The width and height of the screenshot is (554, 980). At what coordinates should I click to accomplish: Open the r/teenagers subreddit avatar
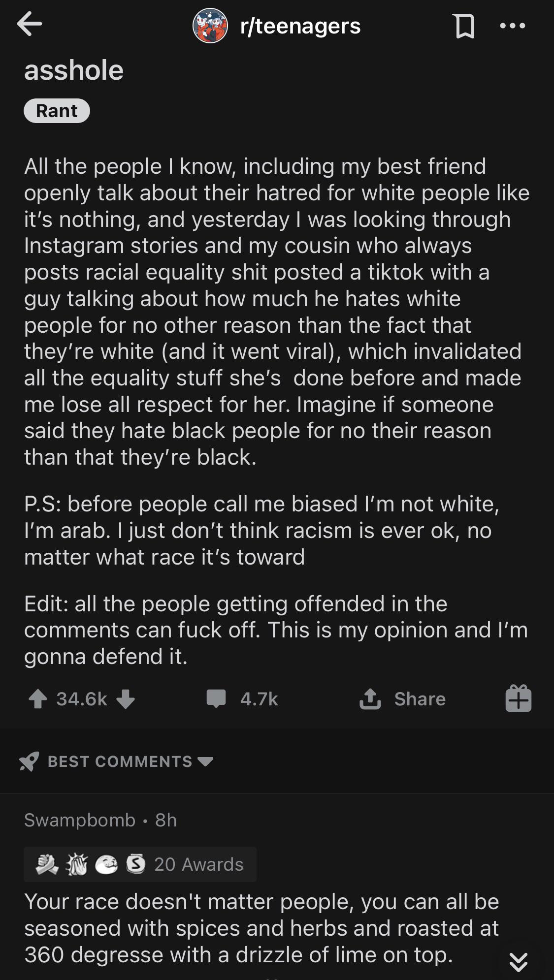(x=210, y=26)
